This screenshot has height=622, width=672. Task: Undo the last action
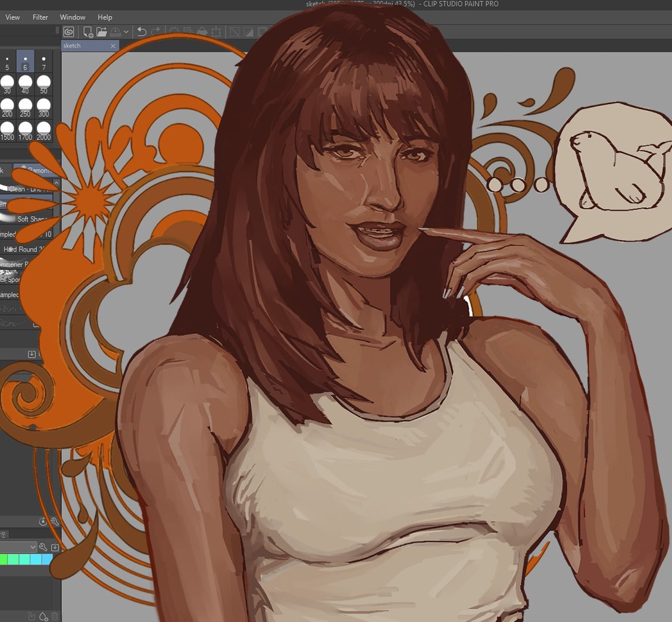coord(142,32)
